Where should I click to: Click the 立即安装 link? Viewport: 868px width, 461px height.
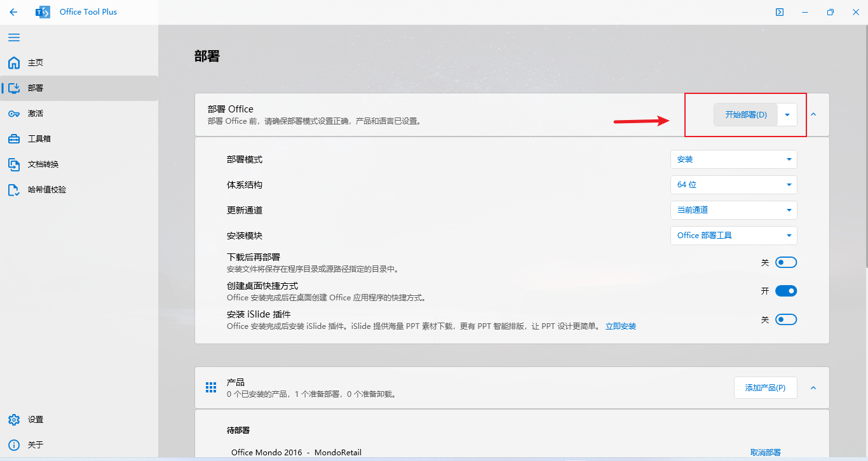click(620, 326)
